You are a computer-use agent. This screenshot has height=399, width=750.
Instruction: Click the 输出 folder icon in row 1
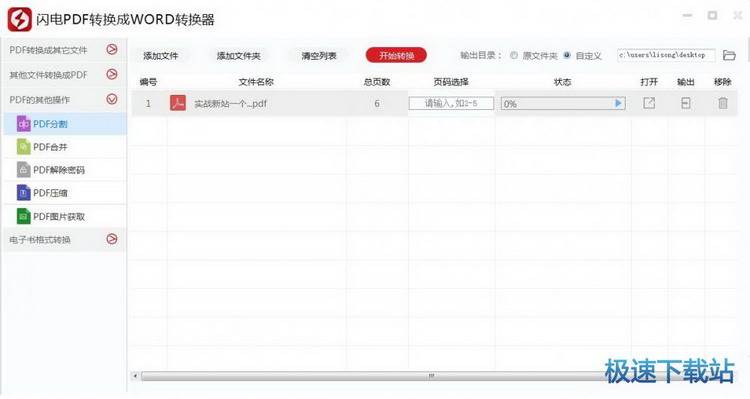685,103
